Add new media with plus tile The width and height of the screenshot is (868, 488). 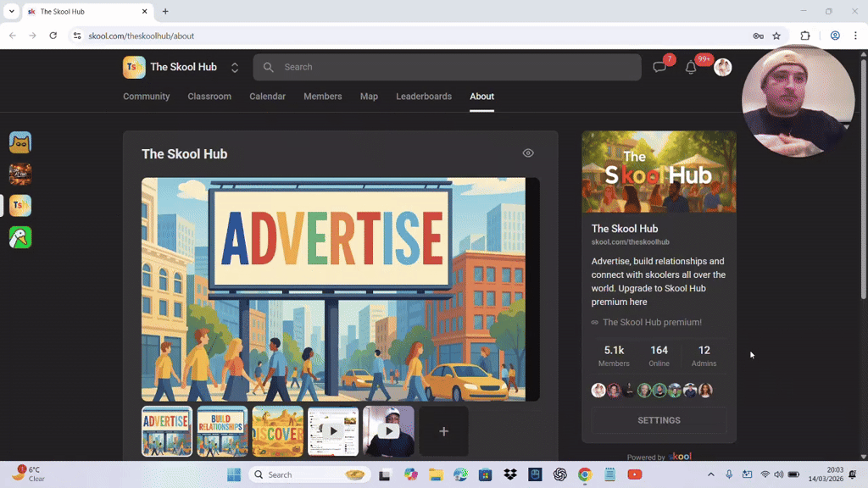[x=443, y=431]
